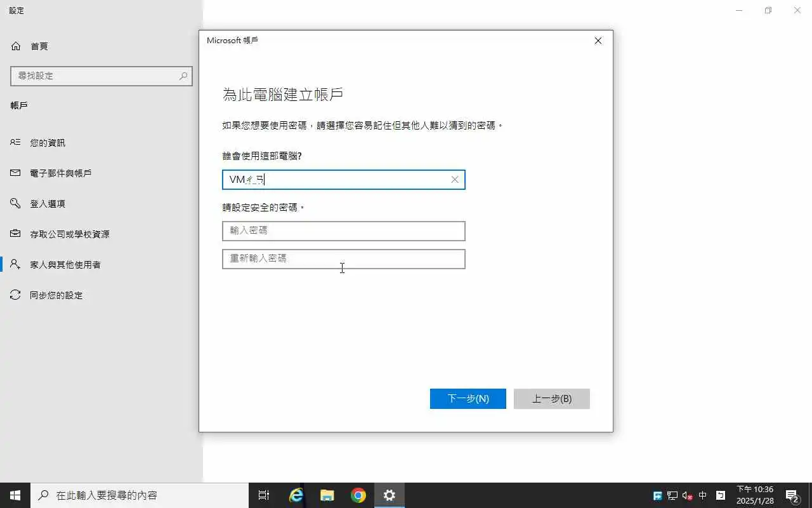Switch input language via 中 indicator
Viewport: 812px width, 508px height.
point(703,495)
